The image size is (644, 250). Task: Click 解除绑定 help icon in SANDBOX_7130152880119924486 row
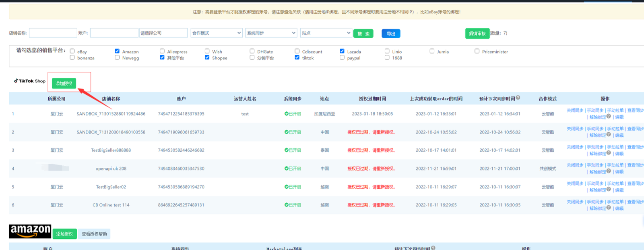[609, 116]
